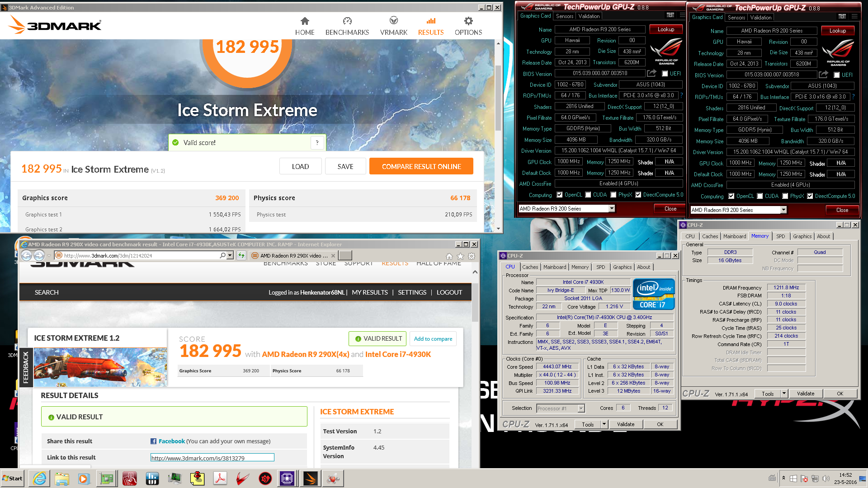Click the BIOS export icon in left GPU-Z window
This screenshot has width=868, height=488.
tap(651, 73)
